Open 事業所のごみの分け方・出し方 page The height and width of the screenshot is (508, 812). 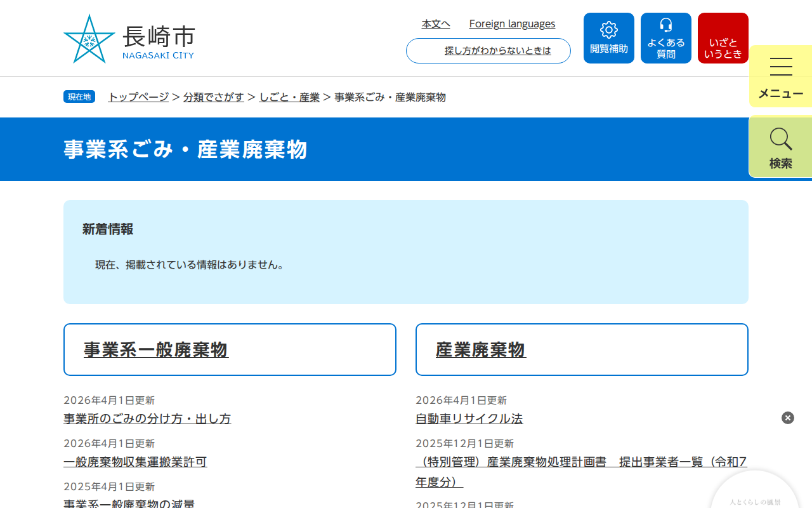pos(147,418)
